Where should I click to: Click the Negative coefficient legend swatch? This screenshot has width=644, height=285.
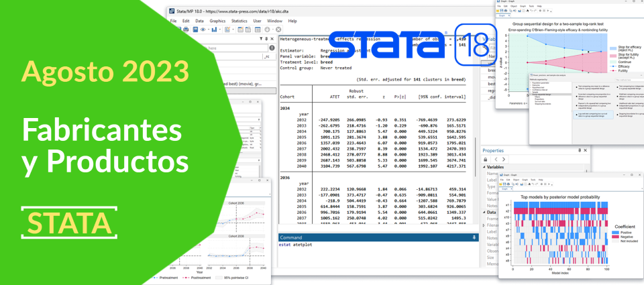tap(615, 237)
